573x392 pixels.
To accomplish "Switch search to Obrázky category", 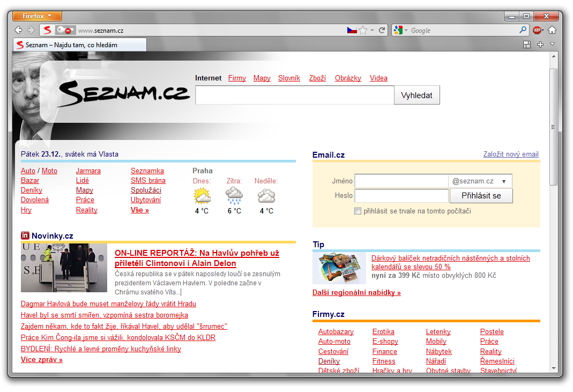I will click(348, 78).
